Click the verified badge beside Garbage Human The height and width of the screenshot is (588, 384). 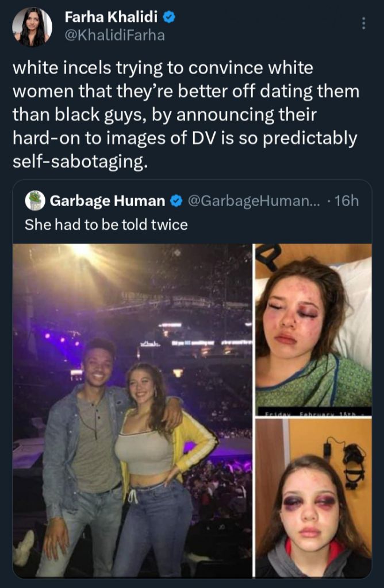[178, 201]
